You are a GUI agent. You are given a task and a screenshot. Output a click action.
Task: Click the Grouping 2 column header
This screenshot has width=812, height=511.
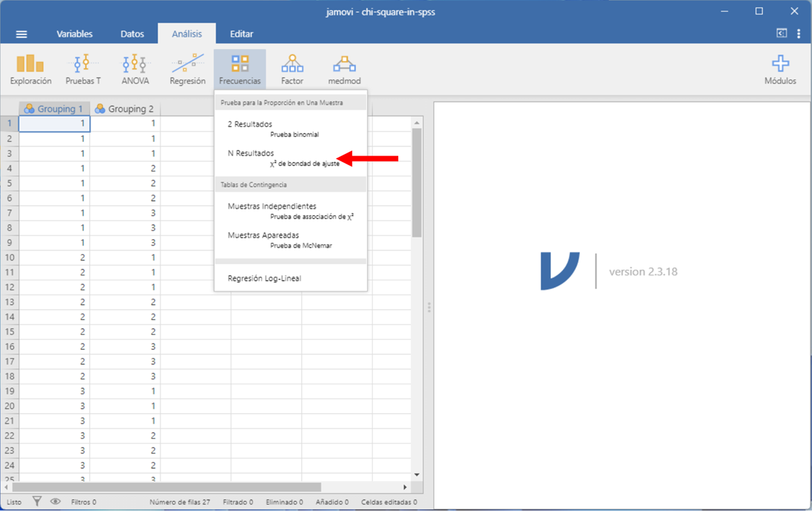pyautogui.click(x=125, y=109)
